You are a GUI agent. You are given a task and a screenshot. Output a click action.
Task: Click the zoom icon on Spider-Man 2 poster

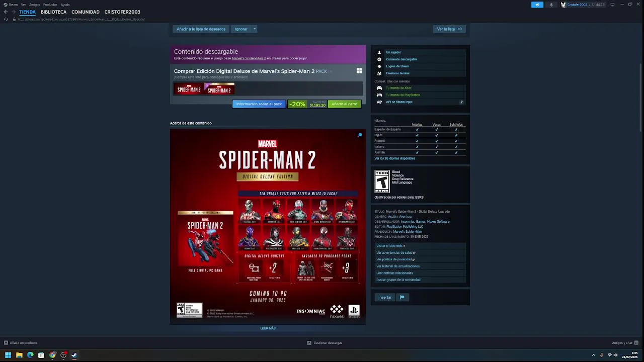pos(360,135)
